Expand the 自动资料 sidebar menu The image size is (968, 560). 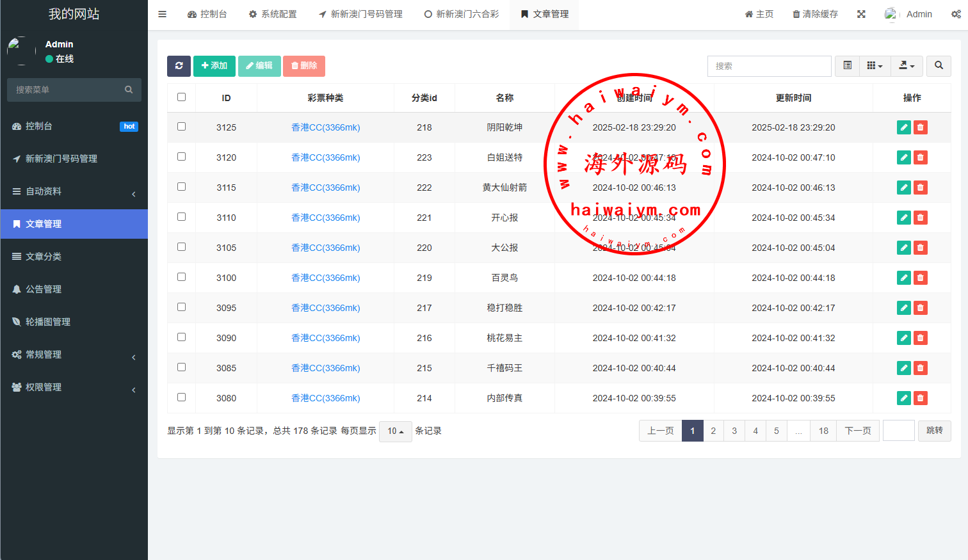[74, 191]
